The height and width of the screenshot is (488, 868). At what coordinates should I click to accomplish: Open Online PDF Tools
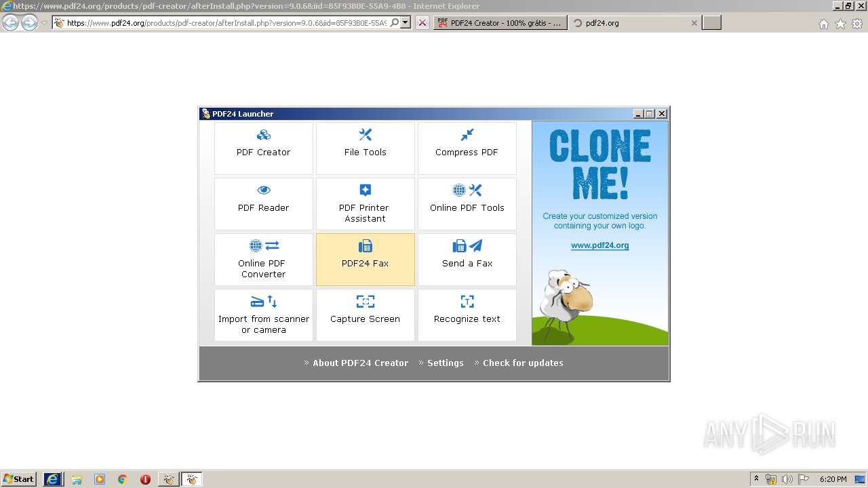467,203
